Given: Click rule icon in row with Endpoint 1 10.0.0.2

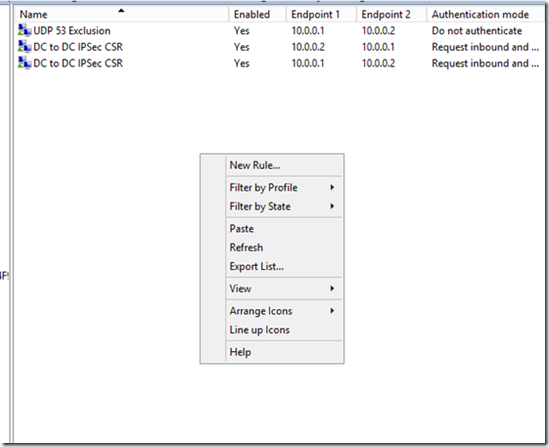Looking at the screenshot, I should (x=25, y=47).
